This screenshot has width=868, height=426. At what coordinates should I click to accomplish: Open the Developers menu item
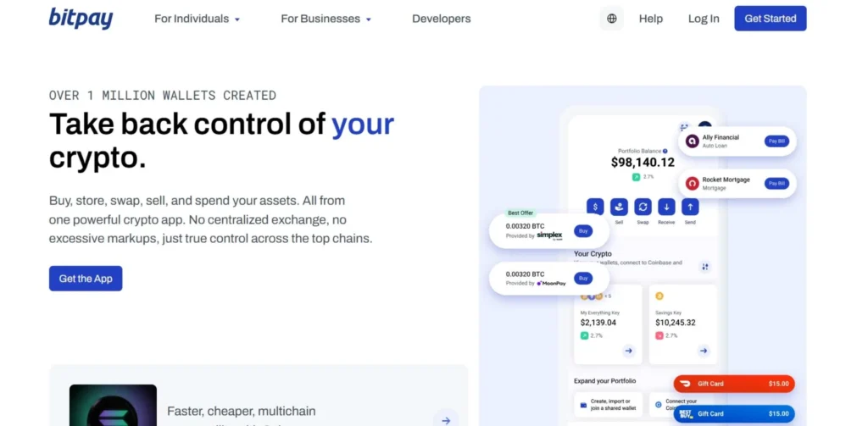[441, 19]
